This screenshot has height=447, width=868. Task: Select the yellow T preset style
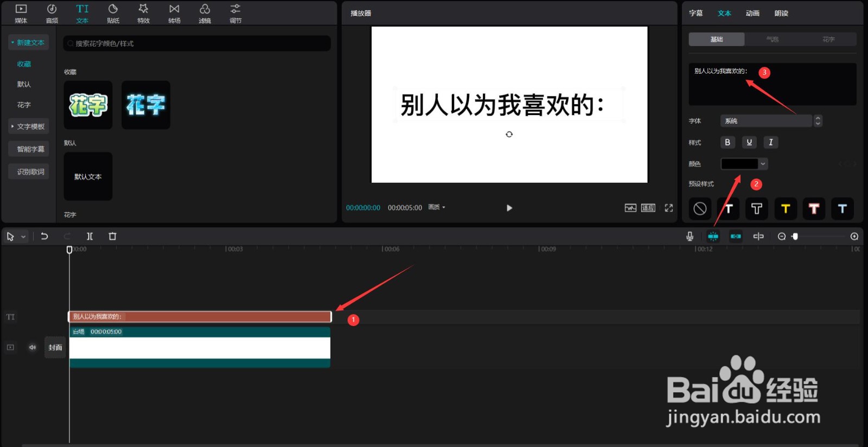(786, 209)
